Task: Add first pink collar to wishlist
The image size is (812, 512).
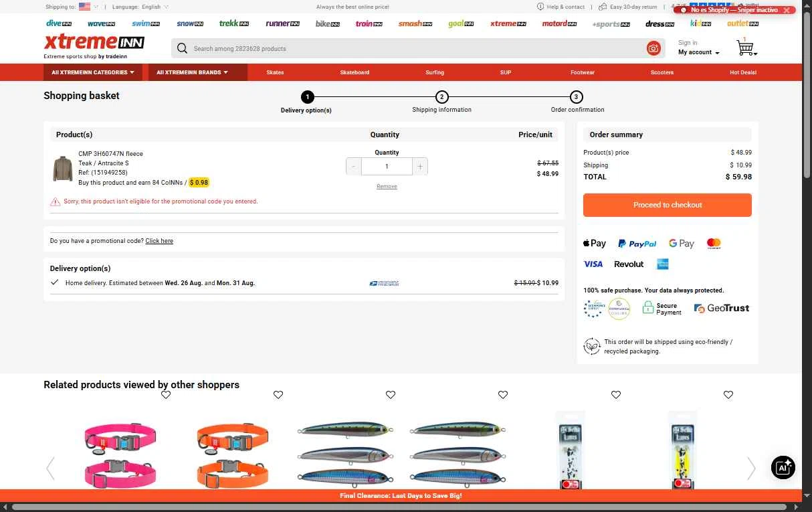Action: point(166,395)
